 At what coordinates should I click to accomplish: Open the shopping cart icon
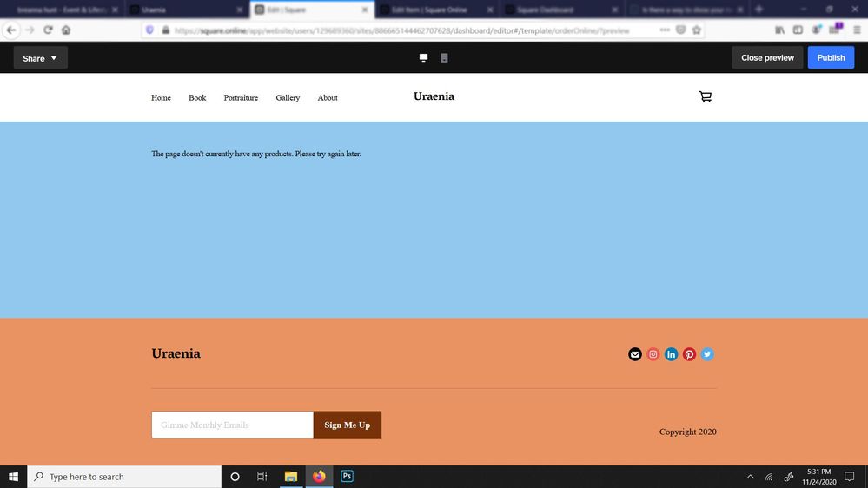(705, 97)
